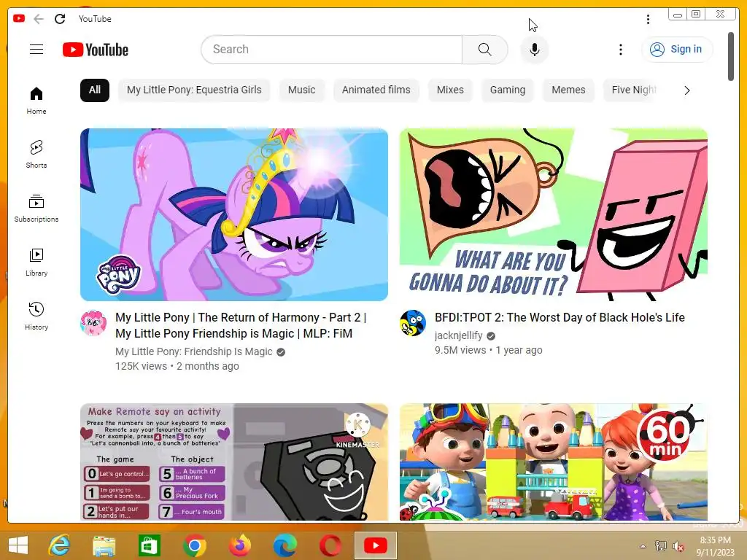Open jacknjellify channel name link

coord(458,335)
